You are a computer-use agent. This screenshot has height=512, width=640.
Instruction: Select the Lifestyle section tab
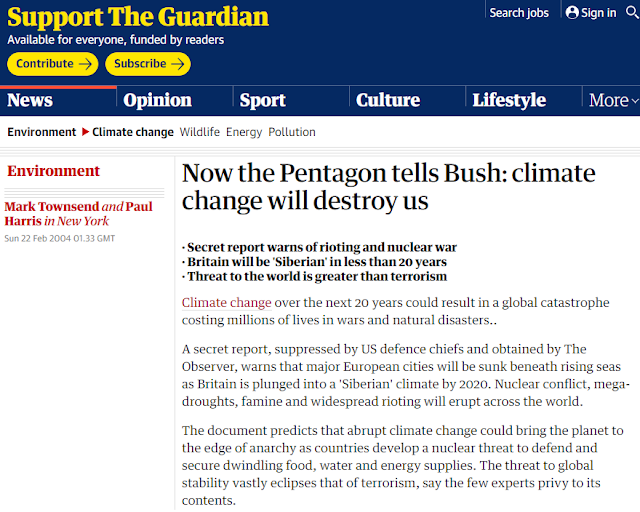tap(509, 100)
